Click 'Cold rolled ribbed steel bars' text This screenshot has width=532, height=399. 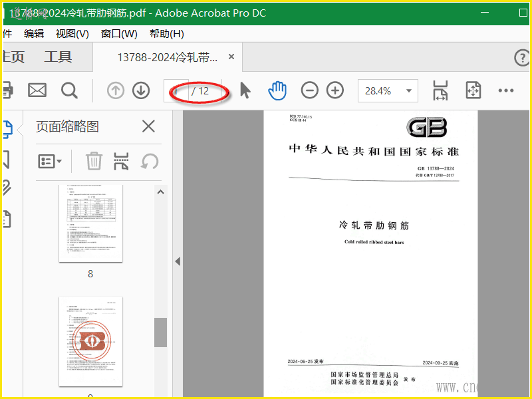(374, 242)
